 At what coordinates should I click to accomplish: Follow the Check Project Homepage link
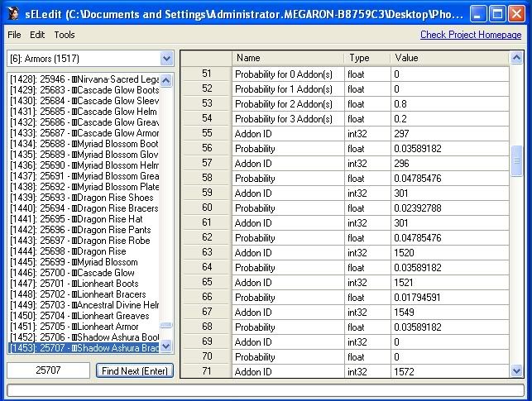471,35
